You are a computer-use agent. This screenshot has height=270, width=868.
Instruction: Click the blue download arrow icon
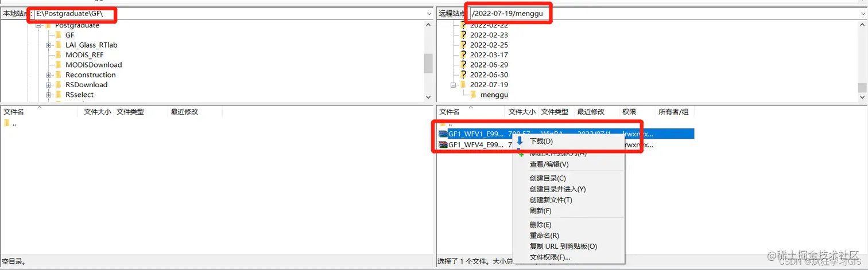coord(520,140)
